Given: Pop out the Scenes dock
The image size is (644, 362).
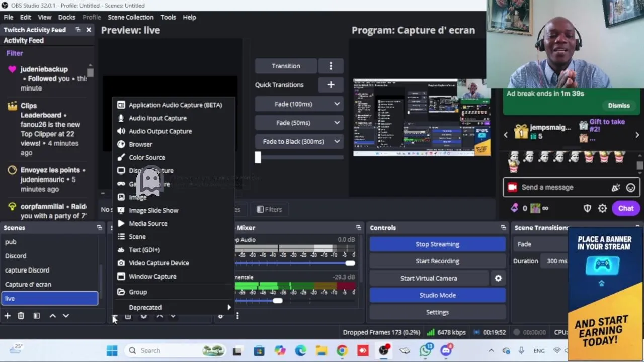Looking at the screenshot, I should pyautogui.click(x=99, y=228).
